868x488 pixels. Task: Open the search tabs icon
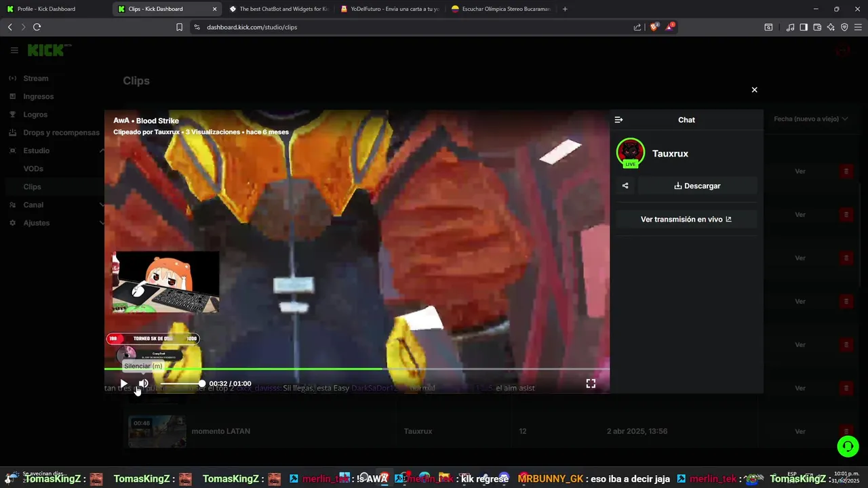[768, 27]
